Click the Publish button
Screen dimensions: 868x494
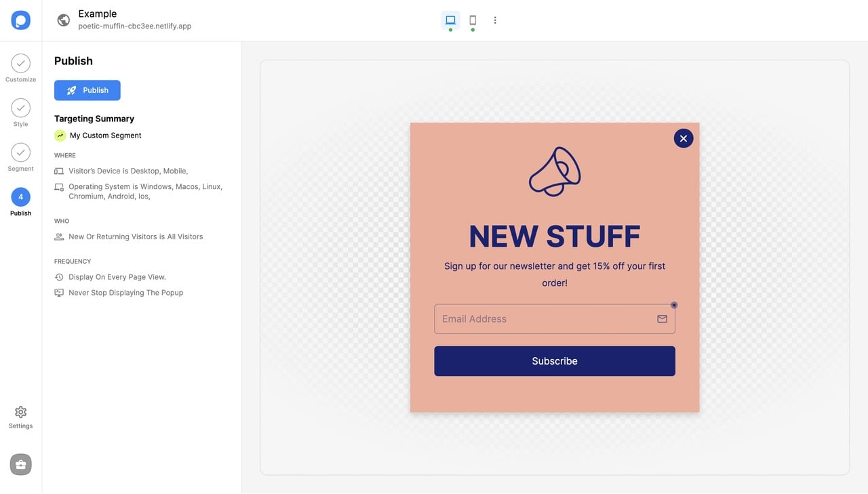coord(87,90)
